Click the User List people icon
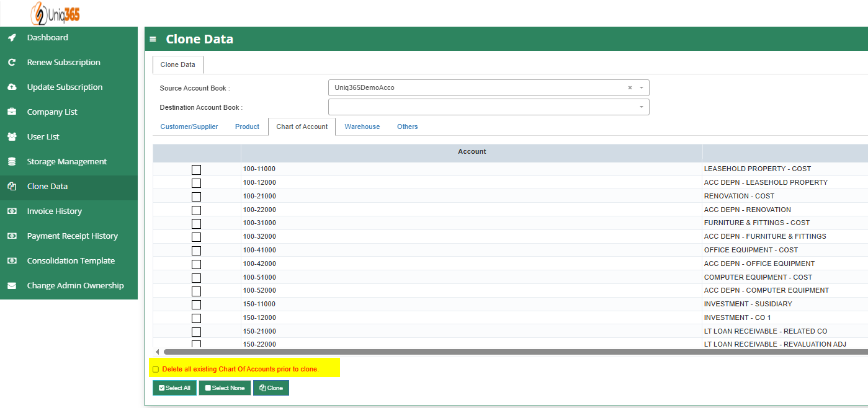The image size is (868, 408). click(x=12, y=137)
